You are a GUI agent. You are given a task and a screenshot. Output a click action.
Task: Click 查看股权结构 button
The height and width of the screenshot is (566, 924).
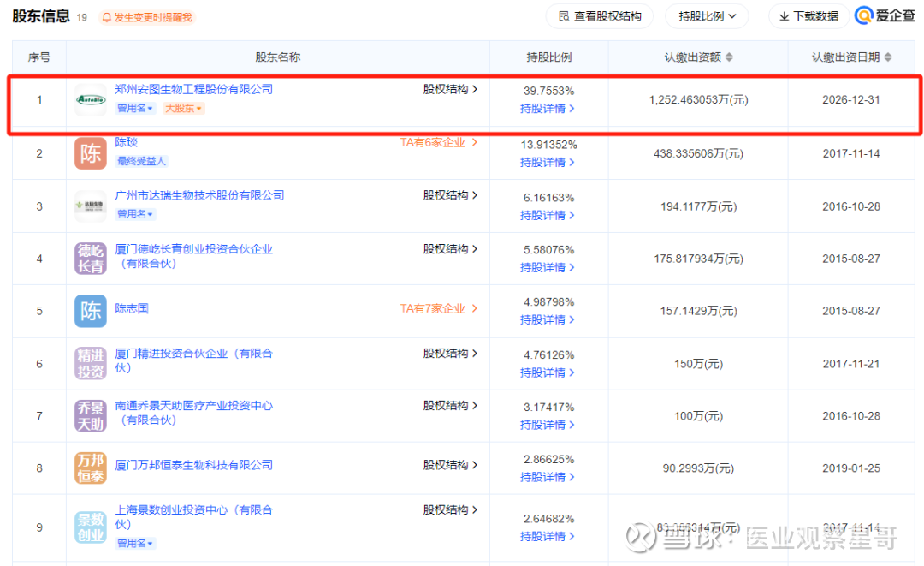coord(599,16)
